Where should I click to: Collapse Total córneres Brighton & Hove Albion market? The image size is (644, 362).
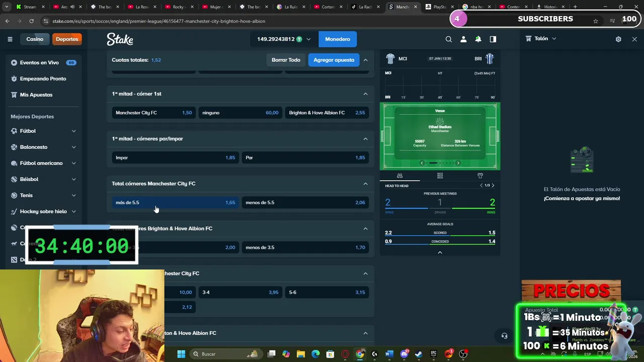click(x=365, y=229)
